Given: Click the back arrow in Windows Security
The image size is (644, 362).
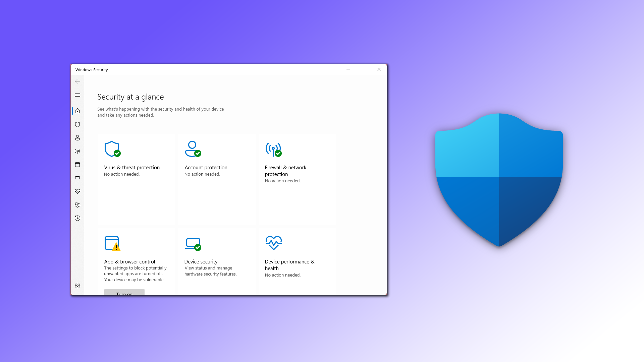Looking at the screenshot, I should click(x=77, y=81).
